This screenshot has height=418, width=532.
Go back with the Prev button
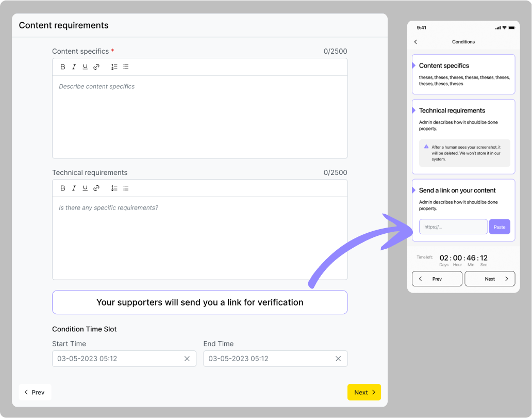click(35, 392)
